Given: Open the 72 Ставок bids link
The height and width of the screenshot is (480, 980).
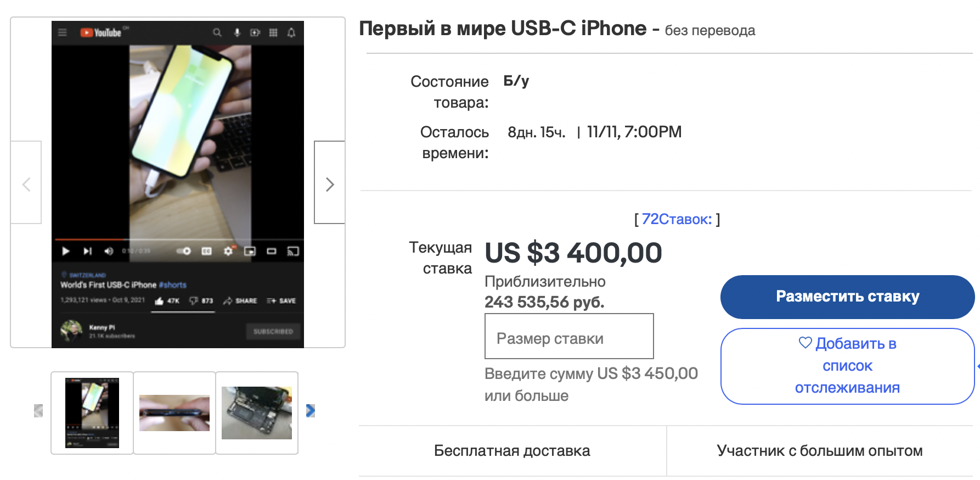Looking at the screenshot, I should 677,219.
